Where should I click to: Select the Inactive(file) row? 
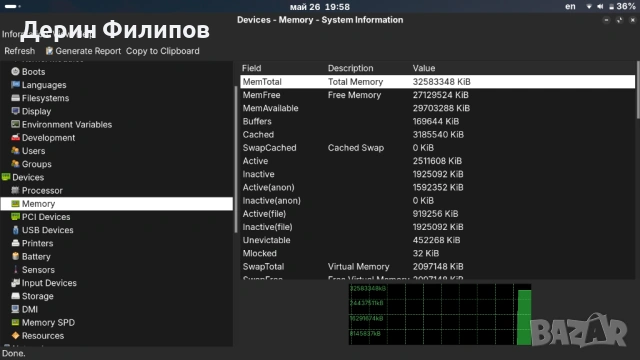pos(438,227)
